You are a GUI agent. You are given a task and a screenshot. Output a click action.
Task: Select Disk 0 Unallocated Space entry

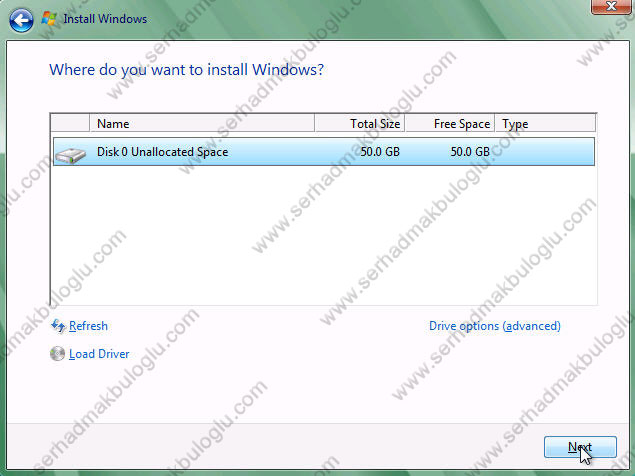162,152
